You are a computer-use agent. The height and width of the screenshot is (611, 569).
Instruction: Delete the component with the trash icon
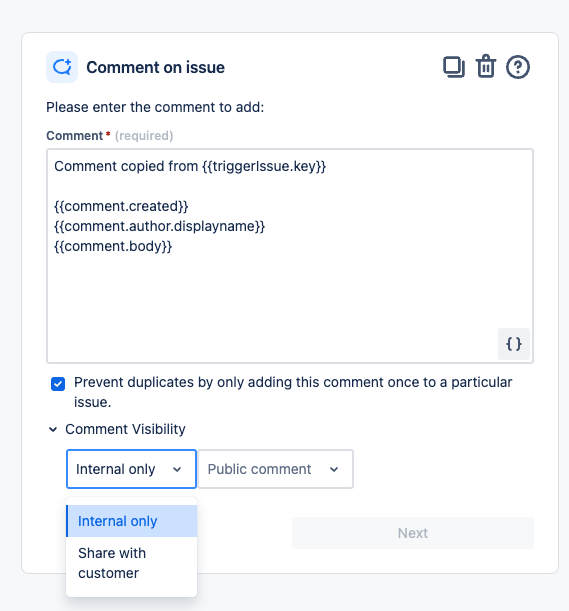click(486, 67)
